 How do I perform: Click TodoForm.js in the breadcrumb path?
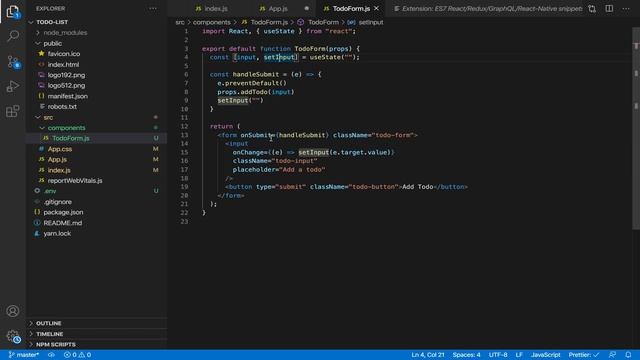click(x=264, y=22)
